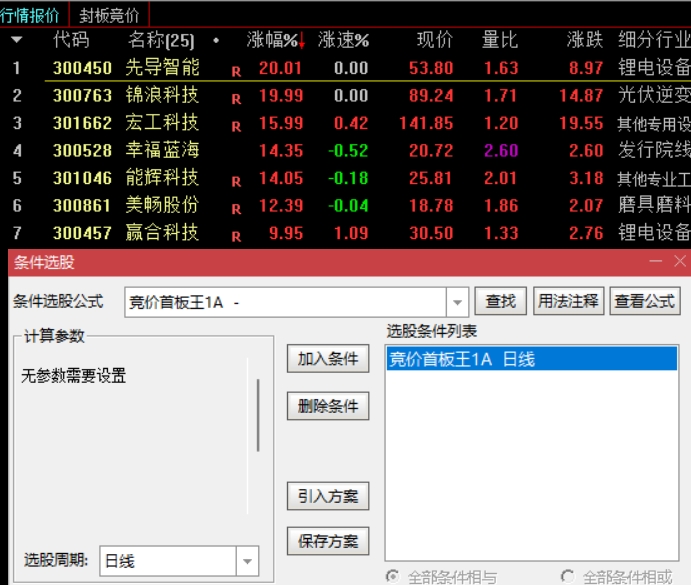Click the 选股周期 日线 field

(168, 561)
